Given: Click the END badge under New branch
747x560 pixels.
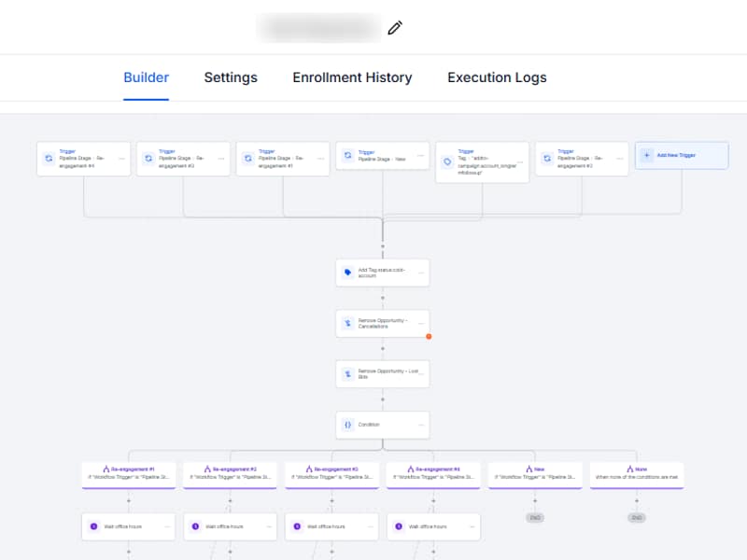Looking at the screenshot, I should click(x=535, y=518).
